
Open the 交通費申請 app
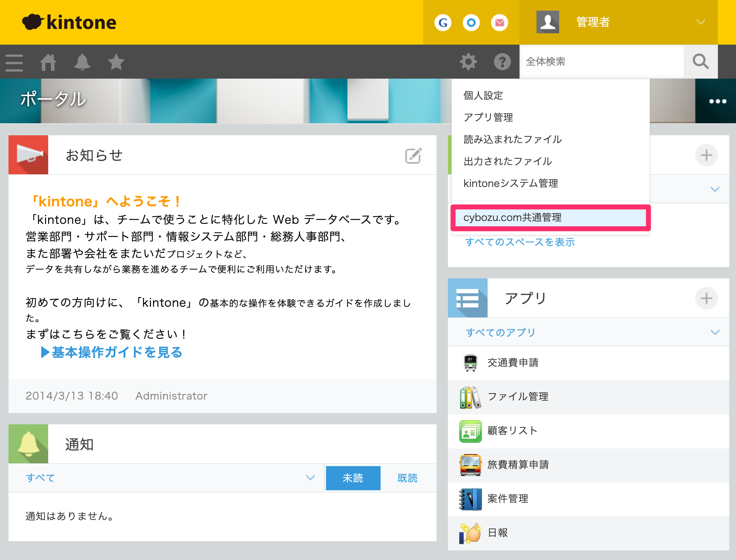tap(589, 363)
